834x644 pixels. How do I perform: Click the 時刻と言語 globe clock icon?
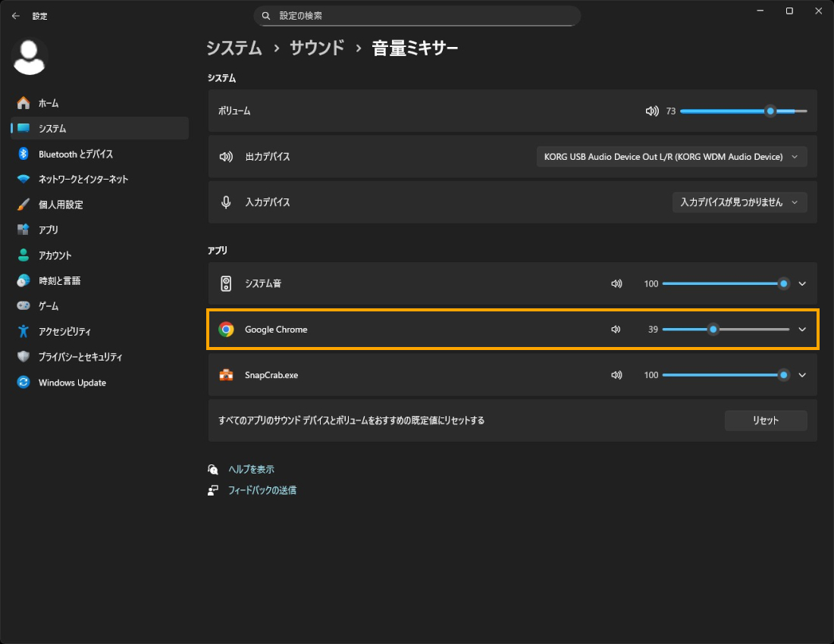point(24,280)
